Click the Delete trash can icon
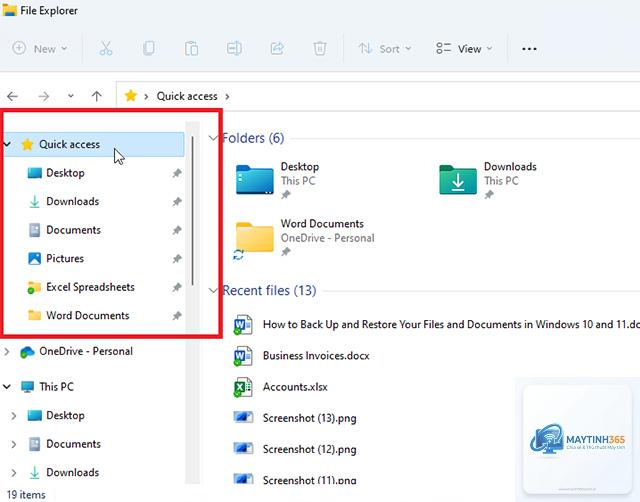 click(x=320, y=49)
